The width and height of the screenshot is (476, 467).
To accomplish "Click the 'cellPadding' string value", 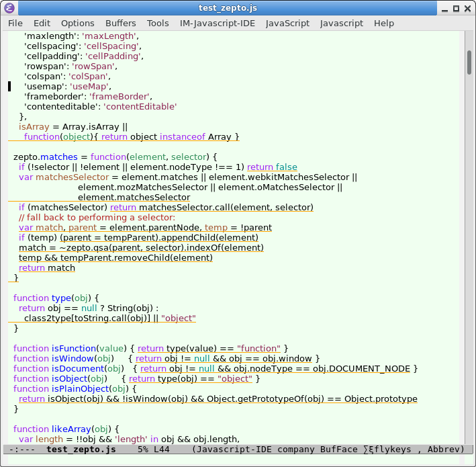I will [113, 56].
